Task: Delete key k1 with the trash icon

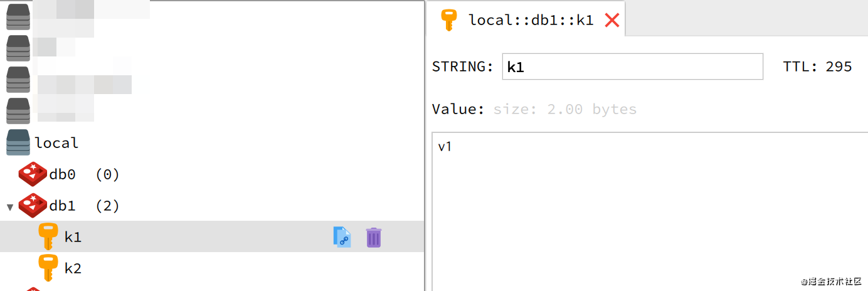Action: (374, 237)
